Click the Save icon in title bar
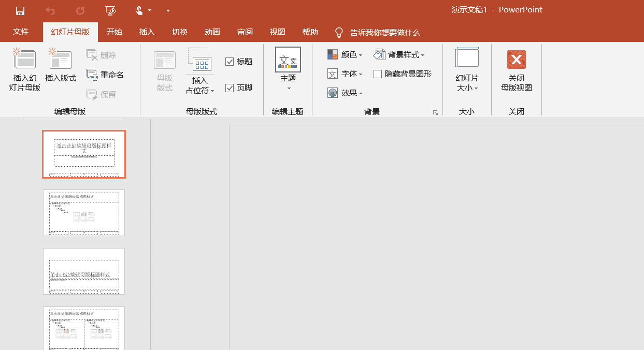The width and height of the screenshot is (644, 350). click(20, 10)
